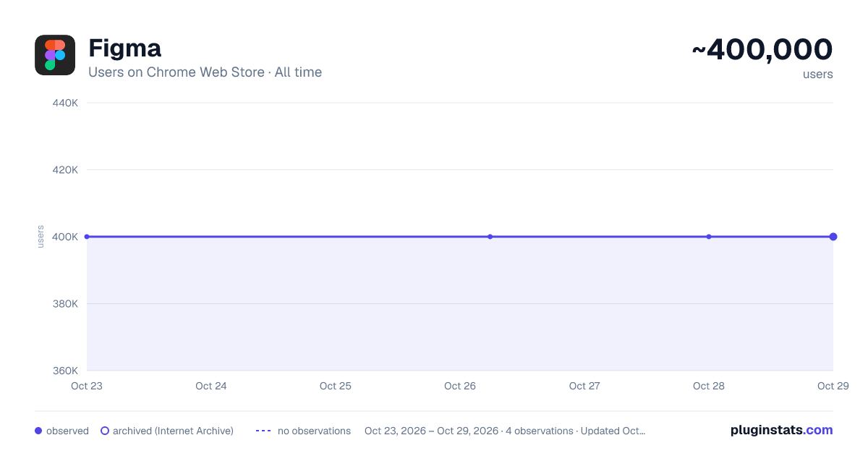Click the 400K y-axis label
The height and width of the screenshot is (456, 868).
point(65,237)
